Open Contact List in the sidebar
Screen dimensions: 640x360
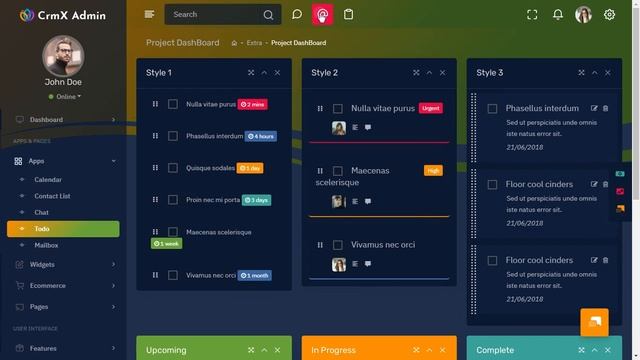[x=52, y=196]
